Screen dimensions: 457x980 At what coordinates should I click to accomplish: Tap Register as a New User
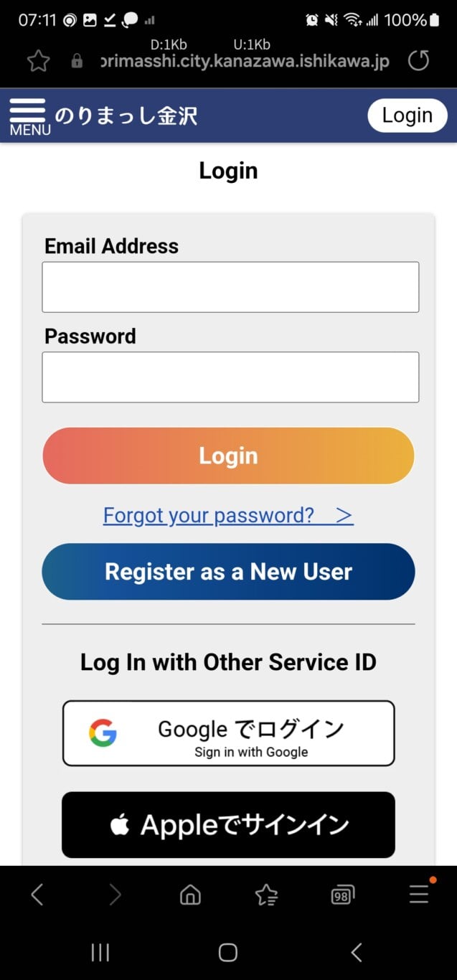coord(229,572)
